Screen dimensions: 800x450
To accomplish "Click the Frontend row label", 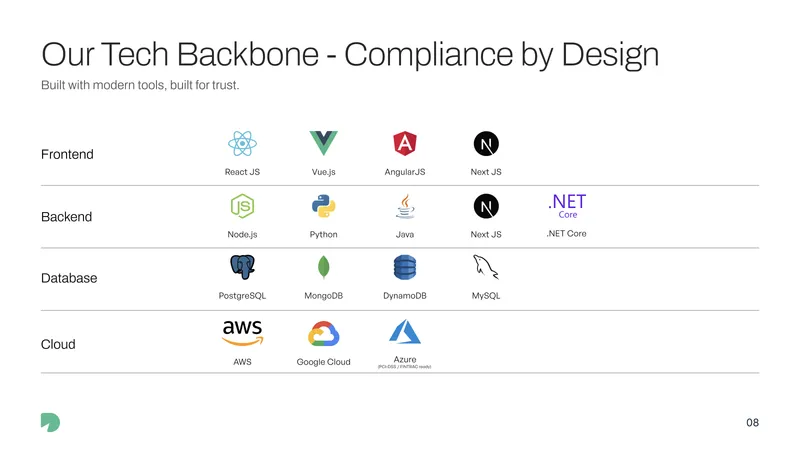I will pos(67,154).
